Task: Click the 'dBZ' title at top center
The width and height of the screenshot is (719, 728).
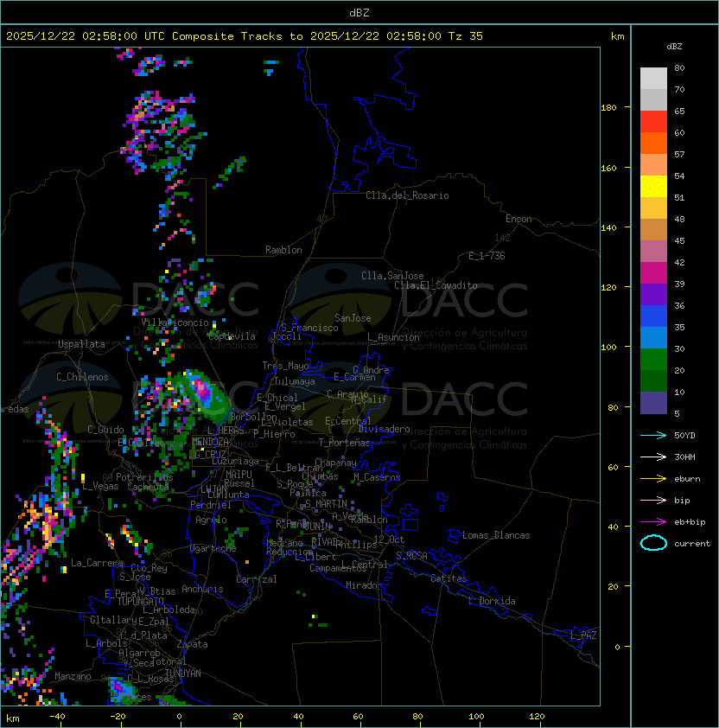Action: (x=359, y=13)
